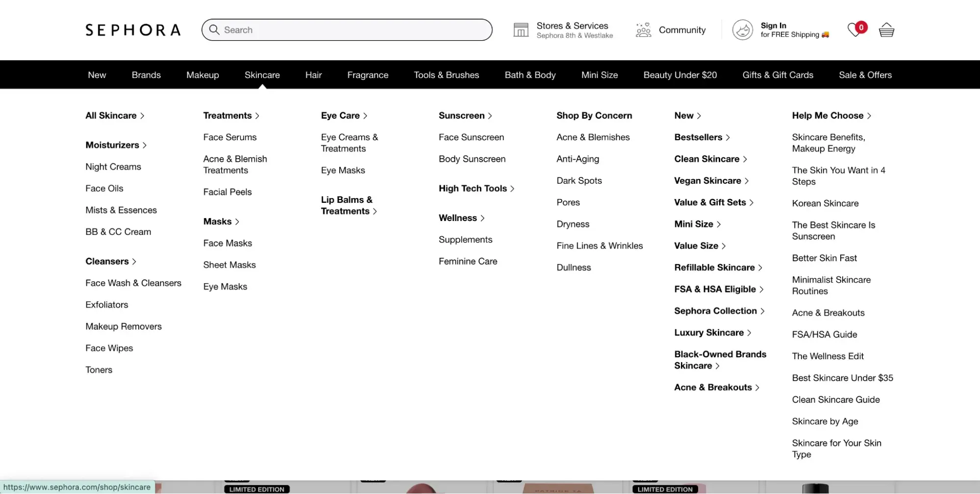Viewport: 980px width, 494px height.
Task: Open the Stores & Services storefront icon
Action: pos(521,30)
